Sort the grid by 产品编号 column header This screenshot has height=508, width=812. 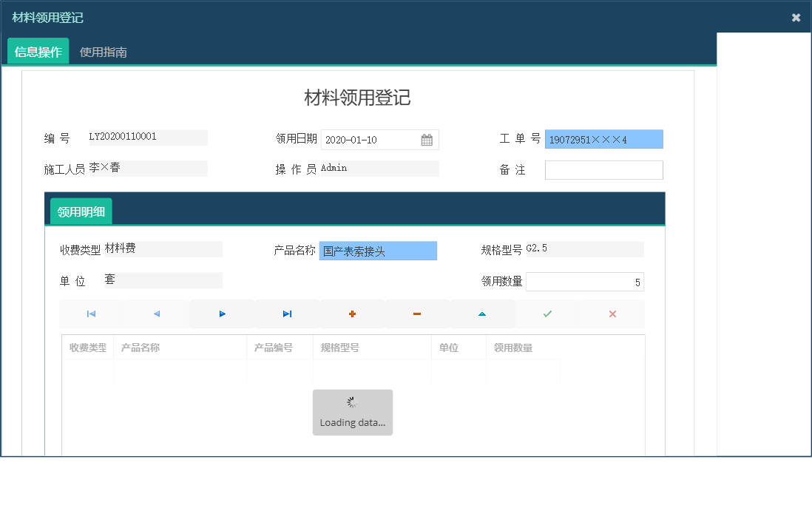280,347
